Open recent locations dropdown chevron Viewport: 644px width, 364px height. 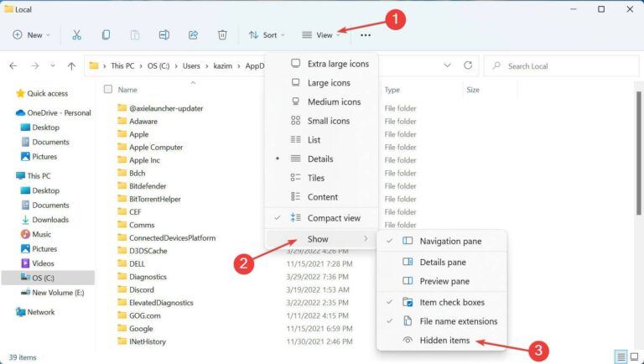(x=53, y=65)
